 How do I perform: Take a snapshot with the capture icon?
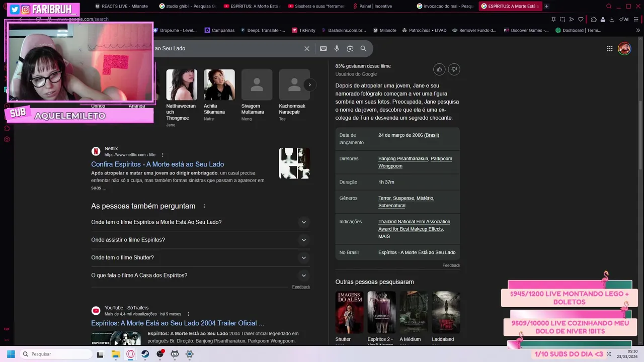pyautogui.click(x=562, y=19)
